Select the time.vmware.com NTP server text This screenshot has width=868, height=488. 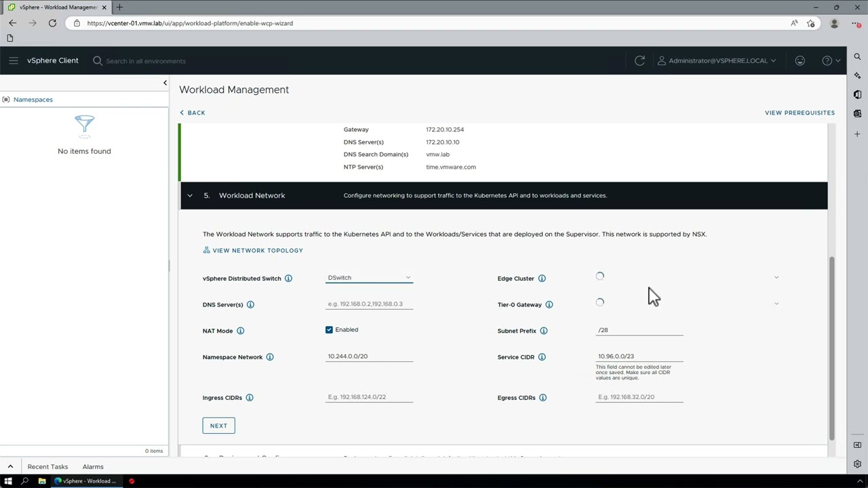tap(451, 167)
